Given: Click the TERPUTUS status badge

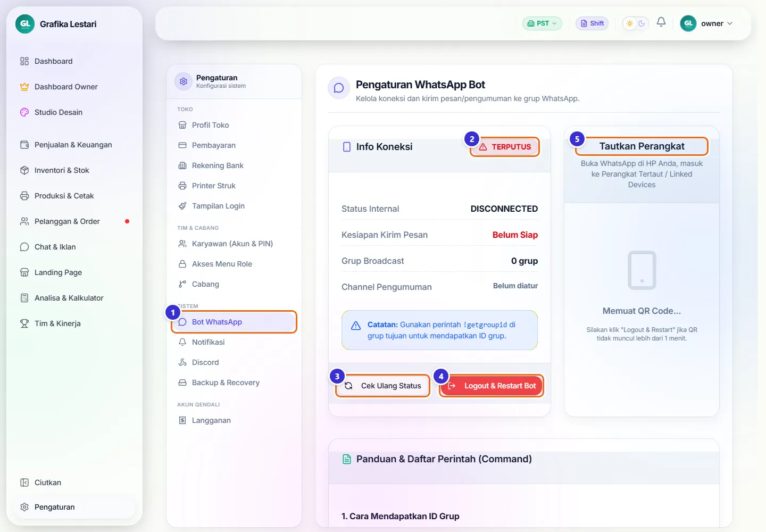Looking at the screenshot, I should 505,147.
